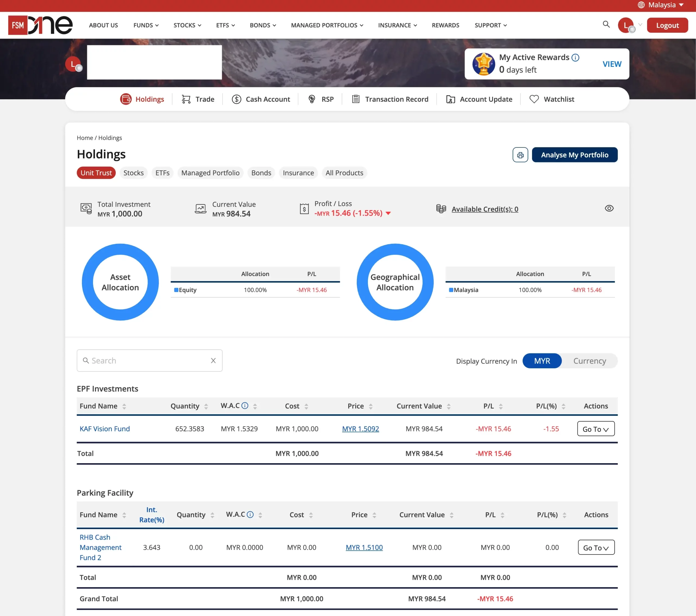Switch to the Managed Portfolio filter tab
The height and width of the screenshot is (616, 696).
210,173
